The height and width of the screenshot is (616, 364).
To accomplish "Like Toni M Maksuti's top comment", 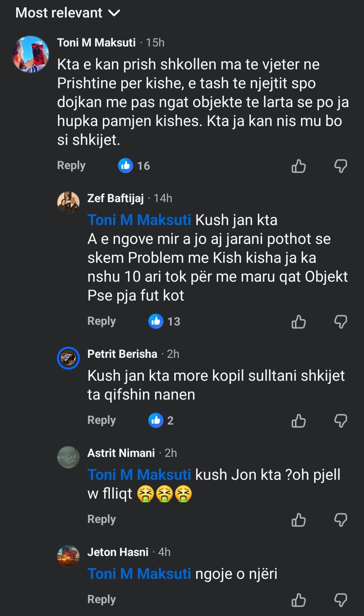I will coord(298,166).
